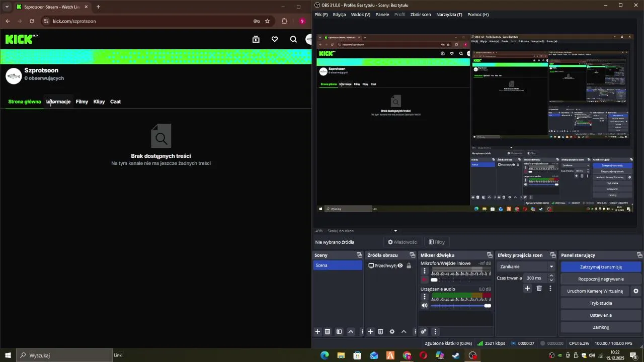Open Chrome extensions puzzle icon
This screenshot has width=644, height=362.
pyautogui.click(x=284, y=21)
